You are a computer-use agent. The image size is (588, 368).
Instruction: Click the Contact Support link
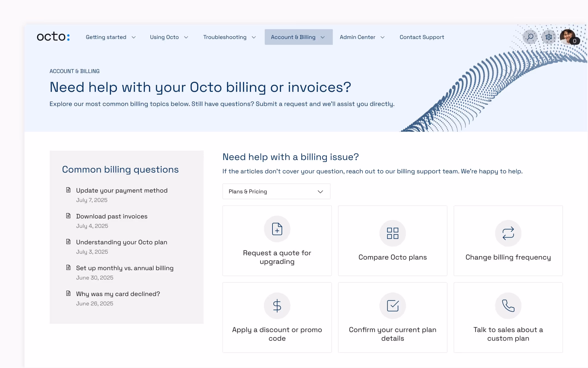(x=422, y=37)
